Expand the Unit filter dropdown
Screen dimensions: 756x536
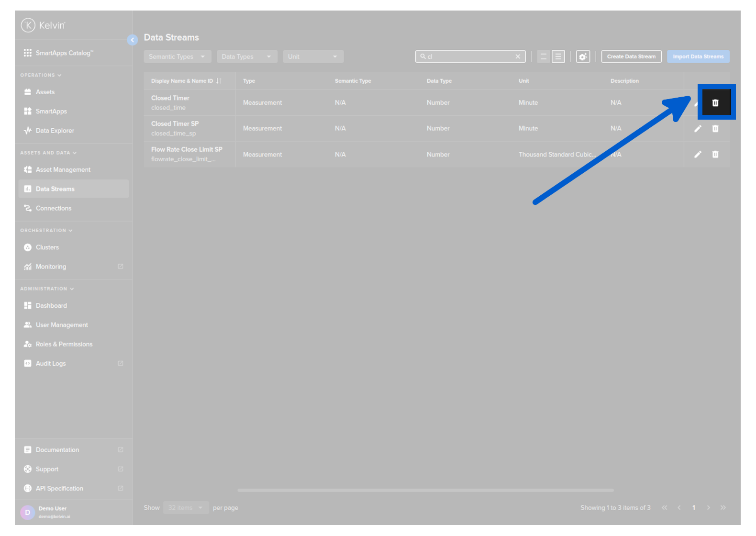[313, 56]
